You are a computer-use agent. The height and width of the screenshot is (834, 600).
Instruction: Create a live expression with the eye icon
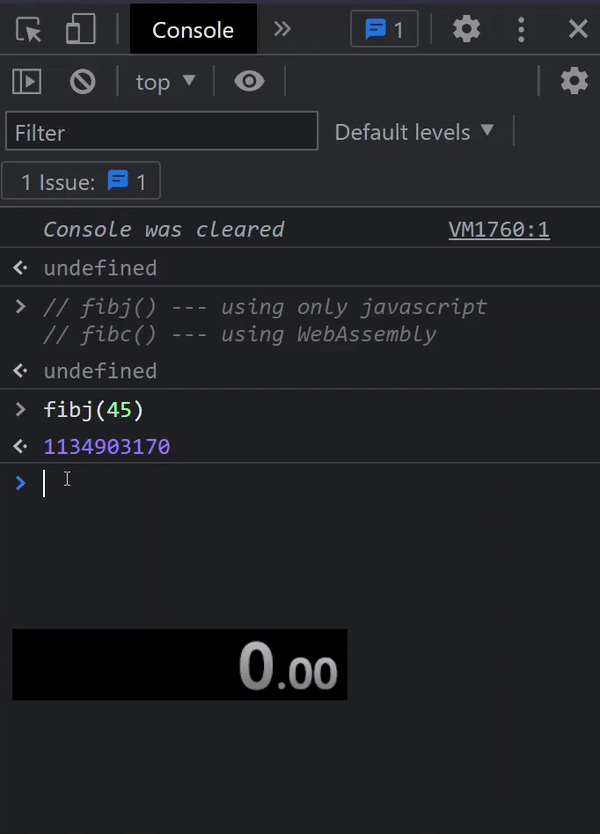249,81
